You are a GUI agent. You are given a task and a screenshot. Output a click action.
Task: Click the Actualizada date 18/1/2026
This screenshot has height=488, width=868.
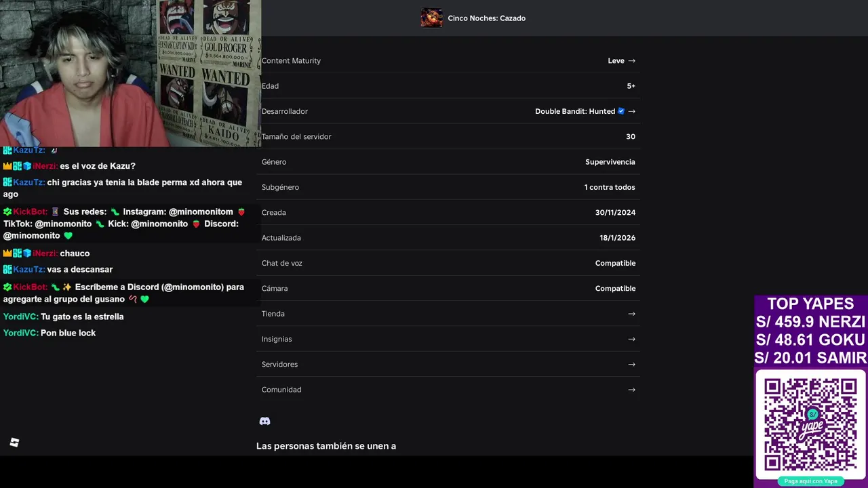coord(617,238)
